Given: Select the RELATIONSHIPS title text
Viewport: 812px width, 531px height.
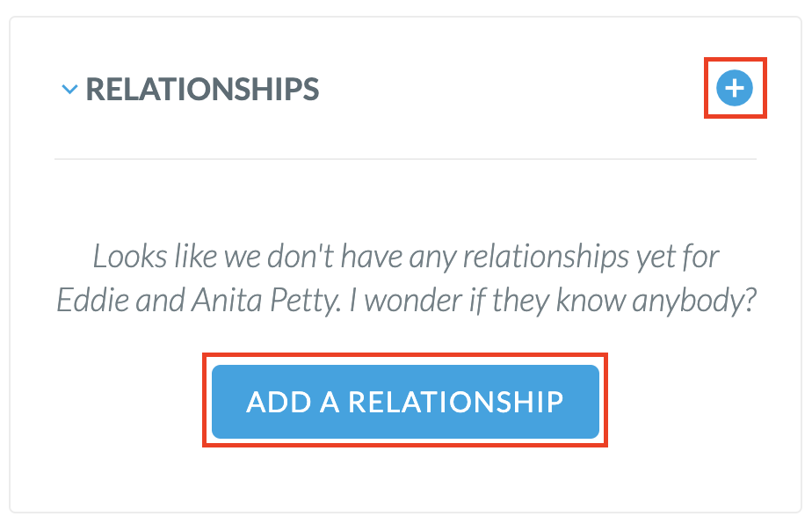Looking at the screenshot, I should 202,89.
